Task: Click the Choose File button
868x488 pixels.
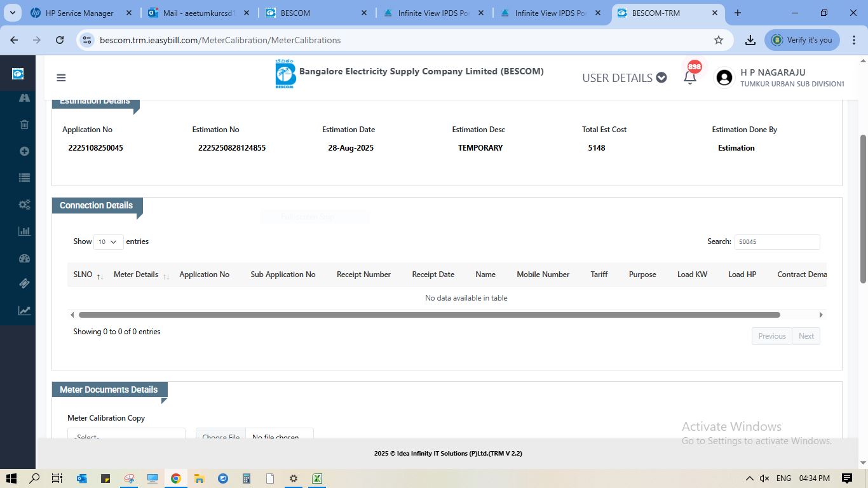Action: pos(220,436)
